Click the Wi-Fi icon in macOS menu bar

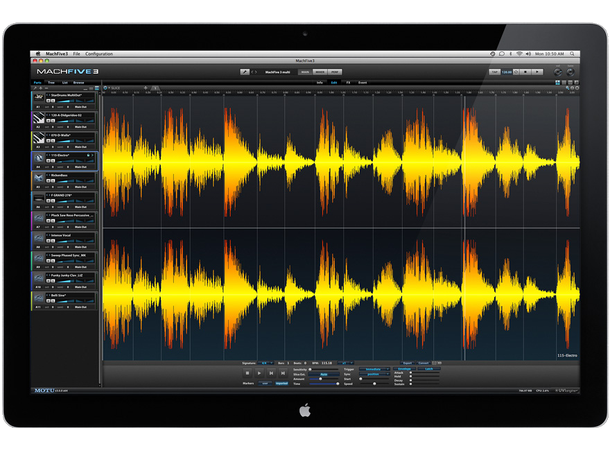[519, 54]
